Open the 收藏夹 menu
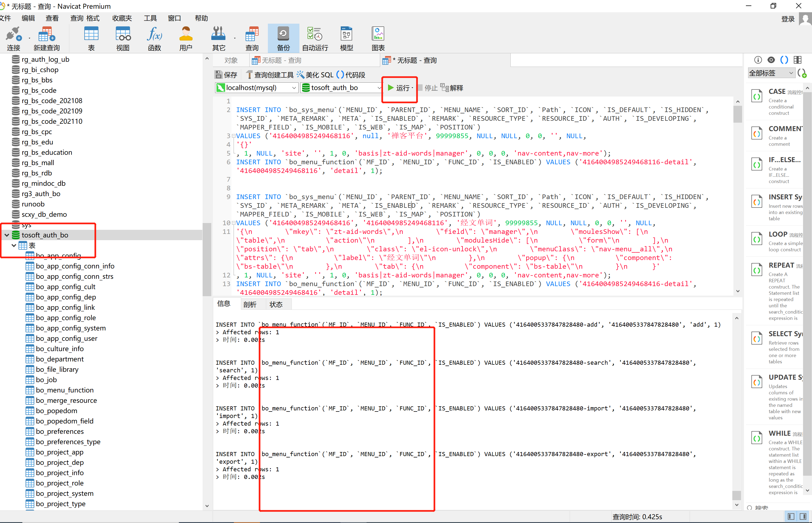 122,18
